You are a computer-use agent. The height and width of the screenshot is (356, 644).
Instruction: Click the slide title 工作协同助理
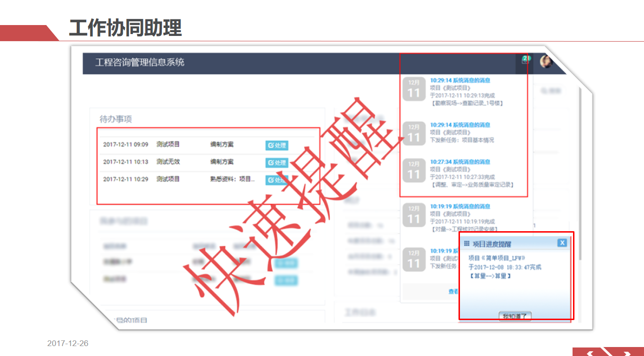click(125, 28)
